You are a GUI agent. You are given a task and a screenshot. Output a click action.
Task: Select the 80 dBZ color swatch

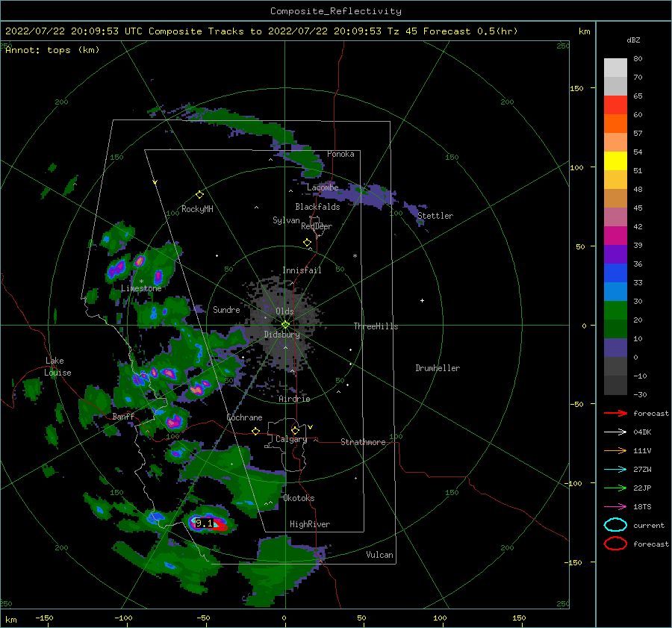615,67
